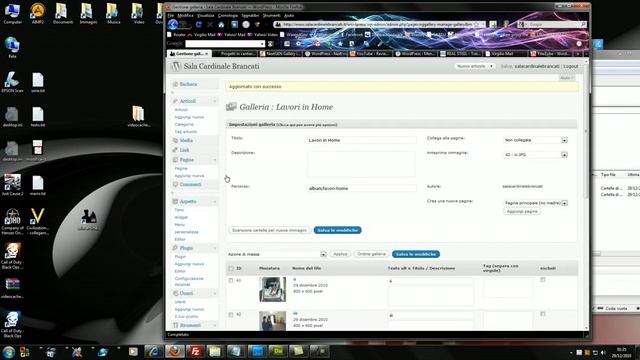
Task: Click the Ordina galleria button
Action: pyautogui.click(x=371, y=254)
